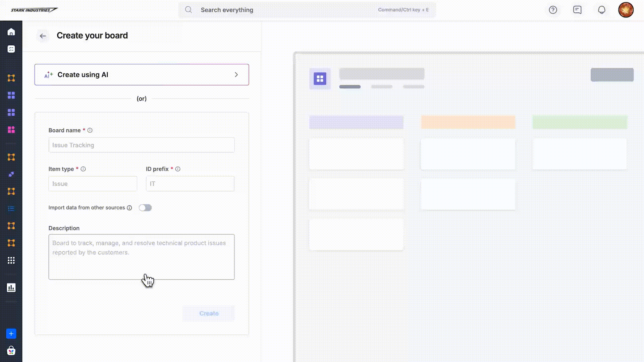Click the chat message icon in header

coord(577,10)
